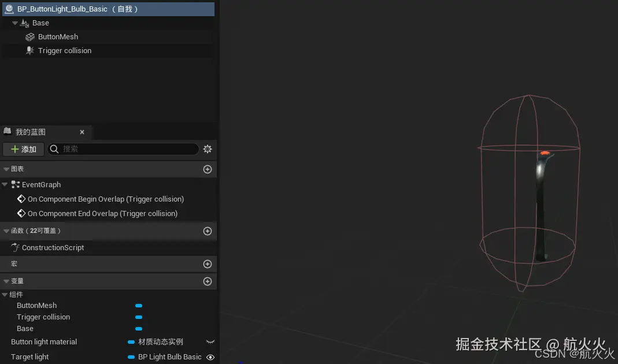Collapse the 函数 functions section header
Viewport: 618px width, 364px height.
[x=5, y=231]
